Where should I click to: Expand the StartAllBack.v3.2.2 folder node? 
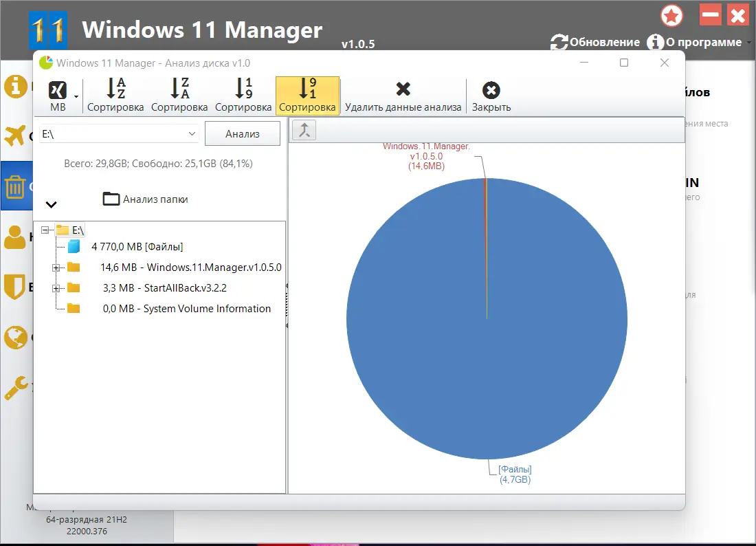(x=56, y=288)
